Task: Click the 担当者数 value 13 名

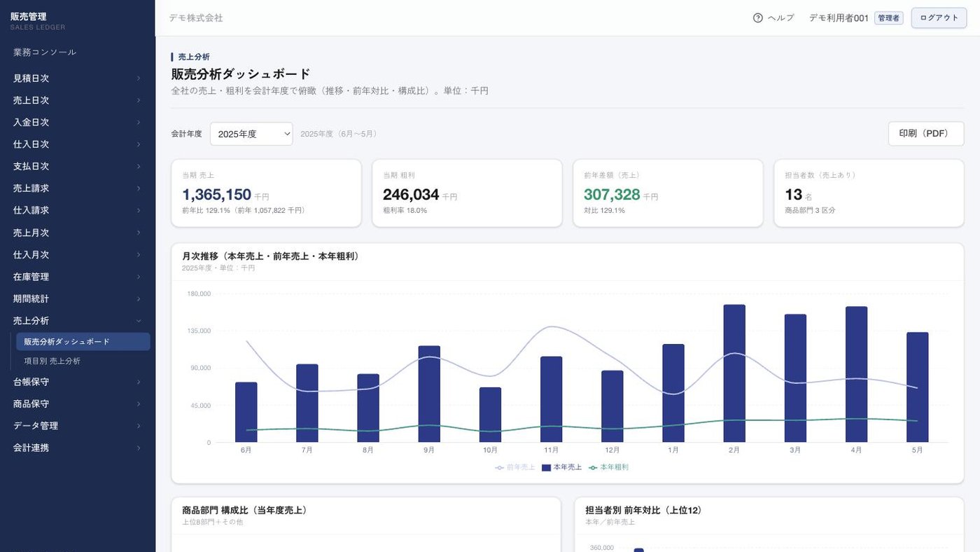Action: 799,195
